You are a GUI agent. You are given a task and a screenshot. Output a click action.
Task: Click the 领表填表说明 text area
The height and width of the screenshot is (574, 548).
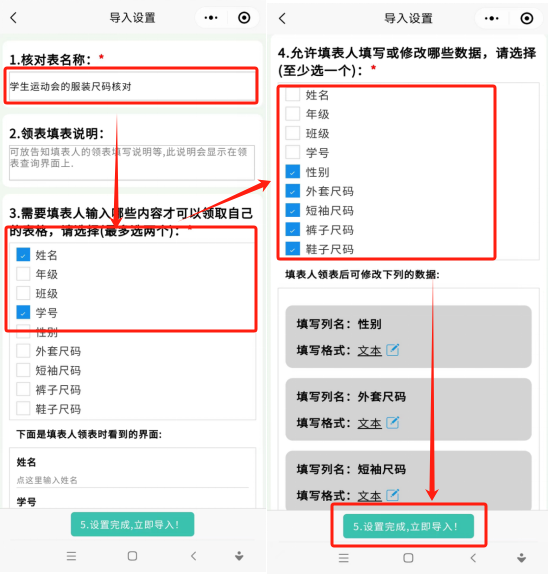coord(132,163)
